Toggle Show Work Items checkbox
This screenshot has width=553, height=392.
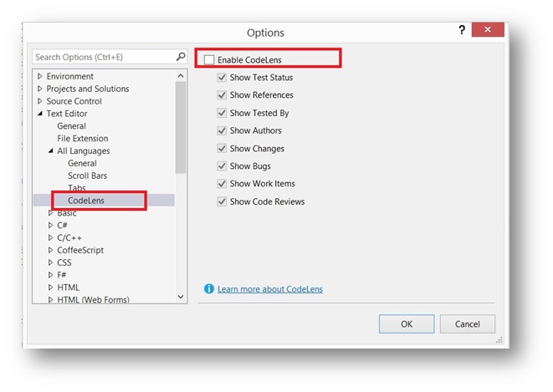click(222, 184)
